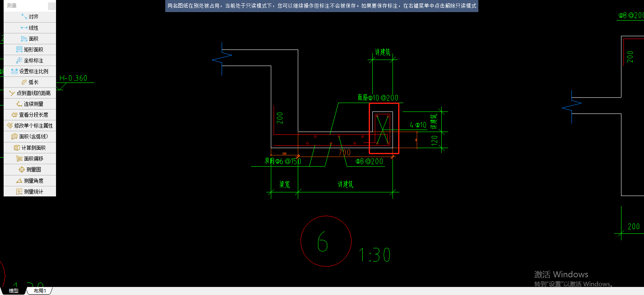Activate the 测量角度 angle measurement tool
The height and width of the screenshot is (295, 644).
coord(30,181)
